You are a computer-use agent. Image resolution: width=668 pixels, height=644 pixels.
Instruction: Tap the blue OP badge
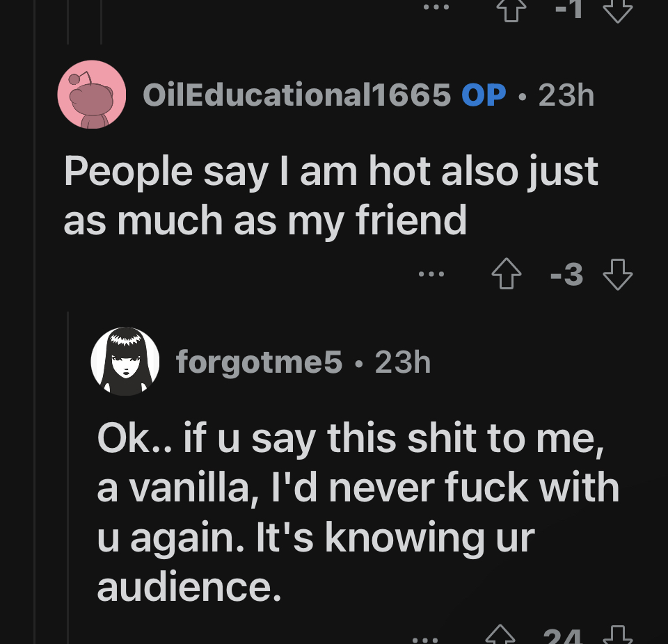click(484, 95)
